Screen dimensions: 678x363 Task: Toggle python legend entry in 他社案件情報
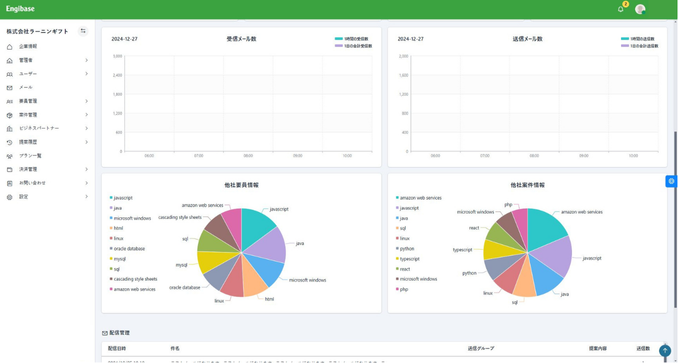405,249
